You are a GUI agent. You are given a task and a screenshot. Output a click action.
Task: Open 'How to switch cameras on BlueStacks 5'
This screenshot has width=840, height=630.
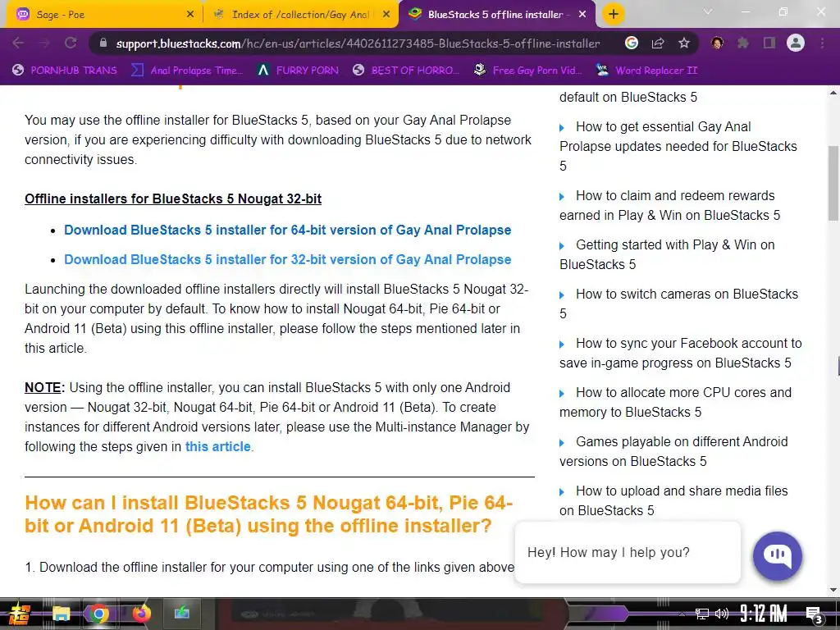(x=678, y=304)
